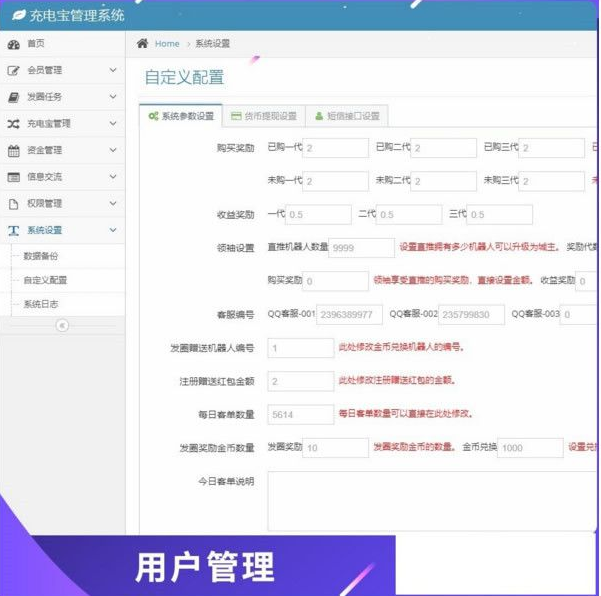
Task: Click the 权限管理 file icon
Action: click(x=13, y=204)
